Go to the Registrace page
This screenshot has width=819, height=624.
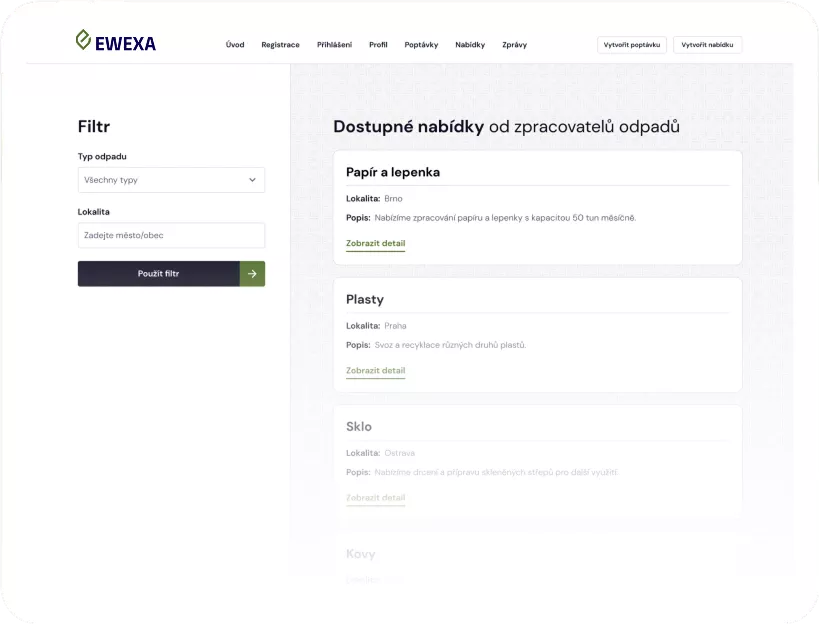280,45
